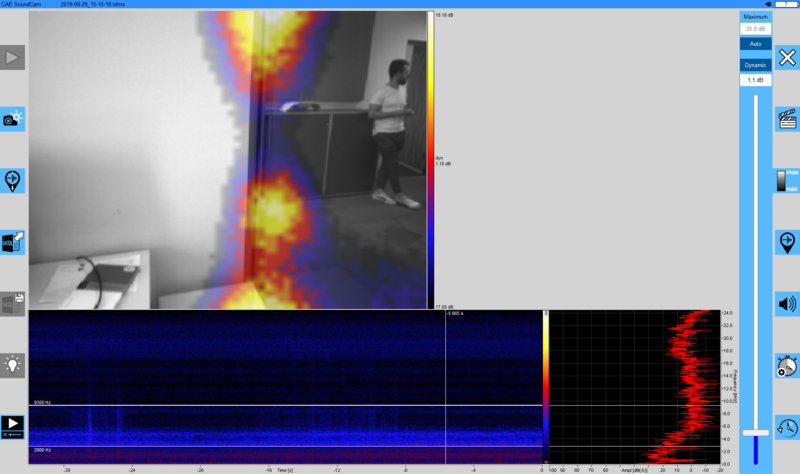Click the spectrogram time cursor line

(445, 390)
